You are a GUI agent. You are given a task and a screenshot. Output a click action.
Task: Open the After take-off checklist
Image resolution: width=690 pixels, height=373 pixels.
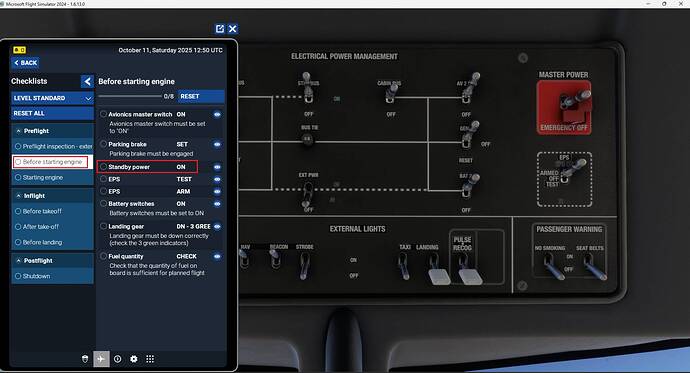[52, 227]
